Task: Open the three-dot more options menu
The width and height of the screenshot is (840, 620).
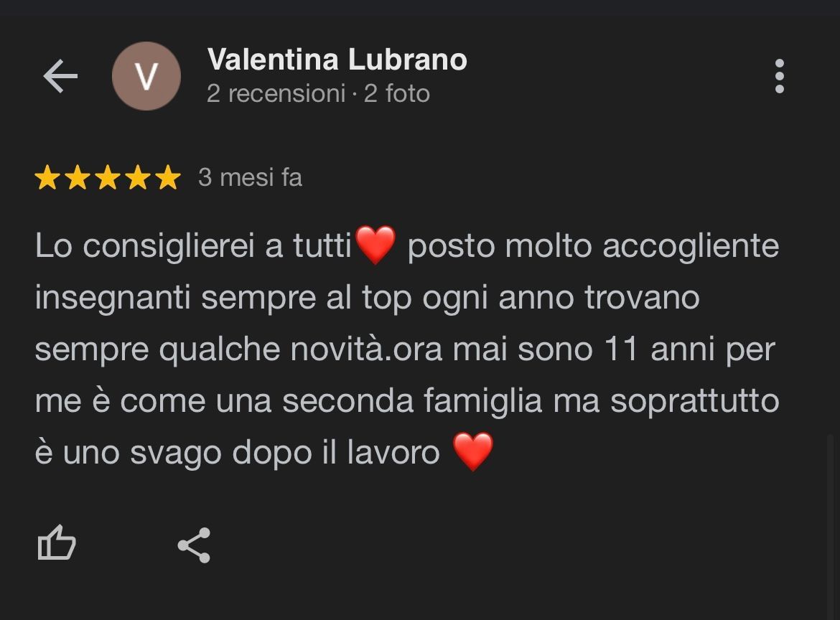Action: pyautogui.click(x=780, y=76)
